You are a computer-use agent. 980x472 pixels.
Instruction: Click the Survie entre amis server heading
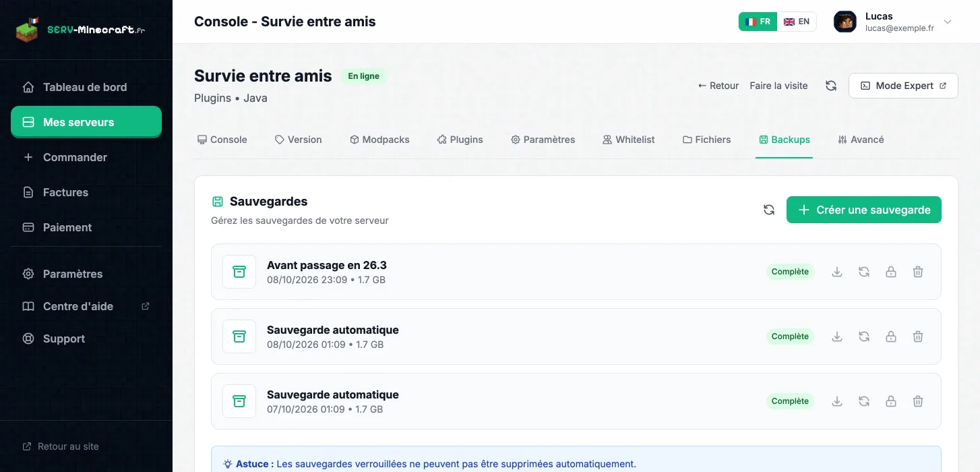(263, 76)
